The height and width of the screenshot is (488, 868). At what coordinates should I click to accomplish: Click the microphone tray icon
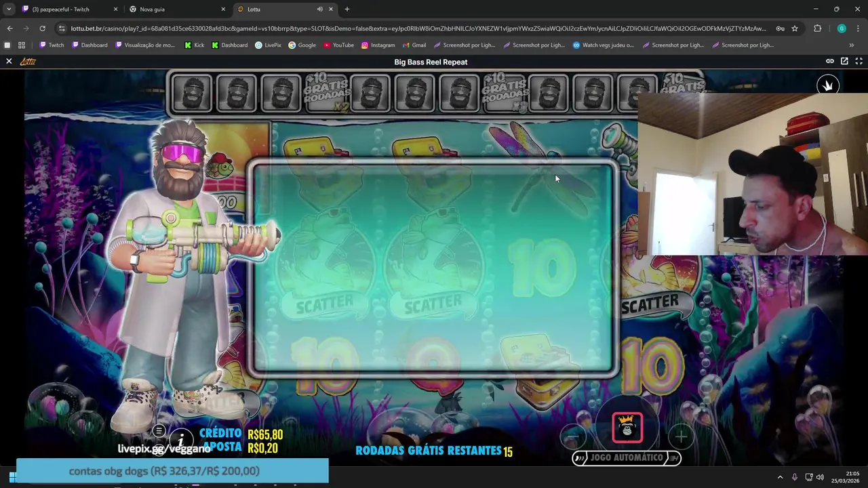click(795, 477)
